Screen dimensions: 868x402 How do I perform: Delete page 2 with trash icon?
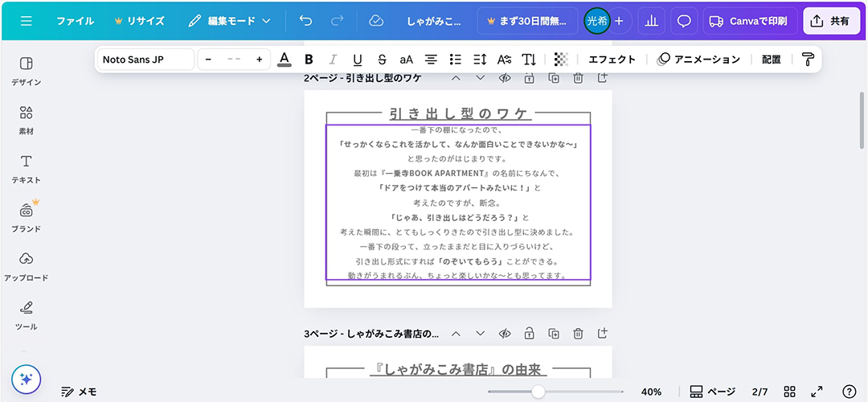pos(578,78)
